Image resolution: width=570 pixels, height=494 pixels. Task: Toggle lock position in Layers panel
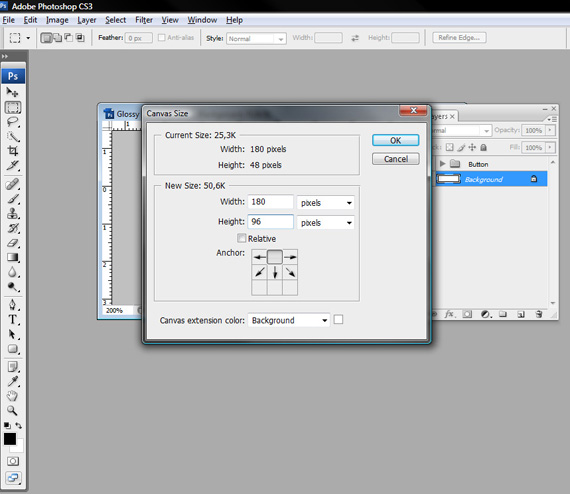(472, 147)
